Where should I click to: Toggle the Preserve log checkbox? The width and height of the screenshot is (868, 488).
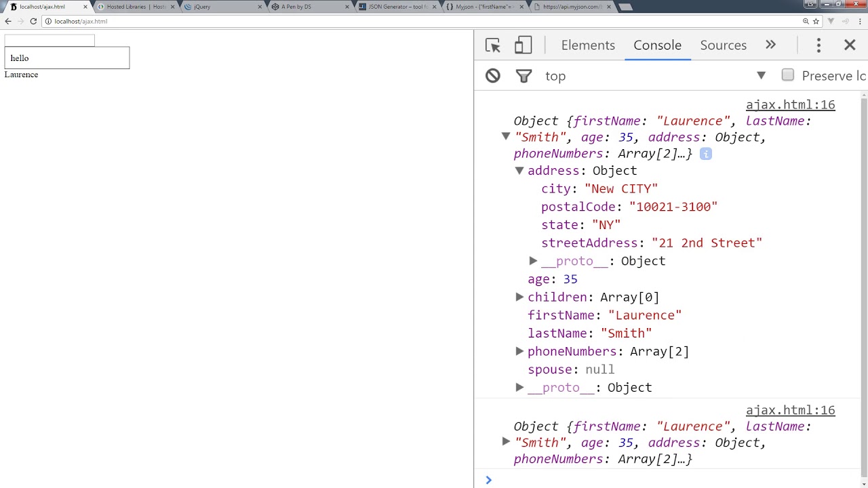pyautogui.click(x=787, y=75)
